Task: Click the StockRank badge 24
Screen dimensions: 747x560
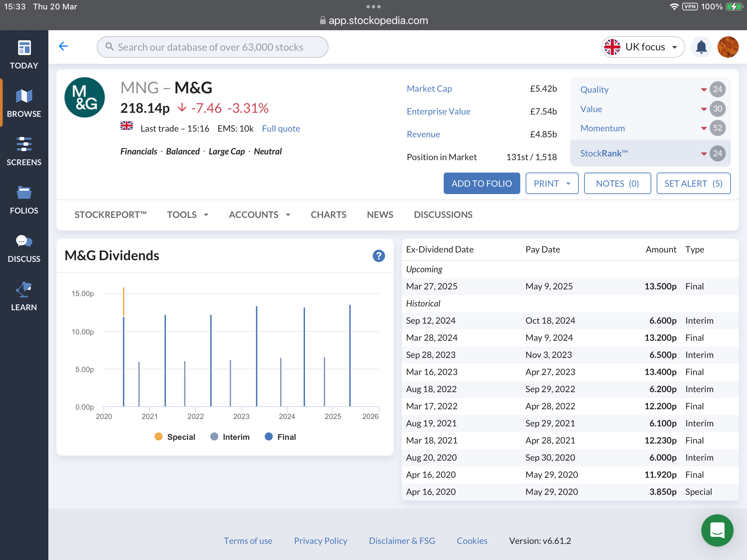Action: point(717,153)
